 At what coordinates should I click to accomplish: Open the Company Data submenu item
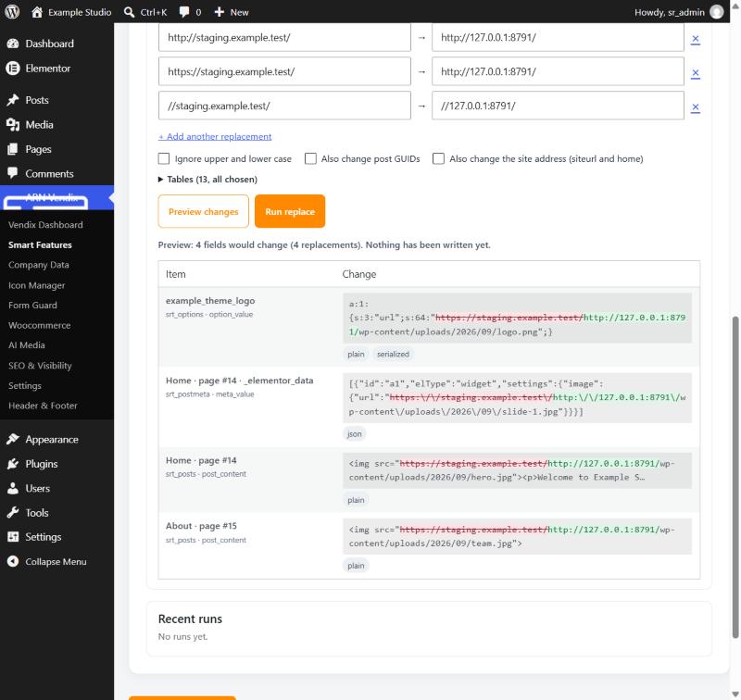pos(39,265)
